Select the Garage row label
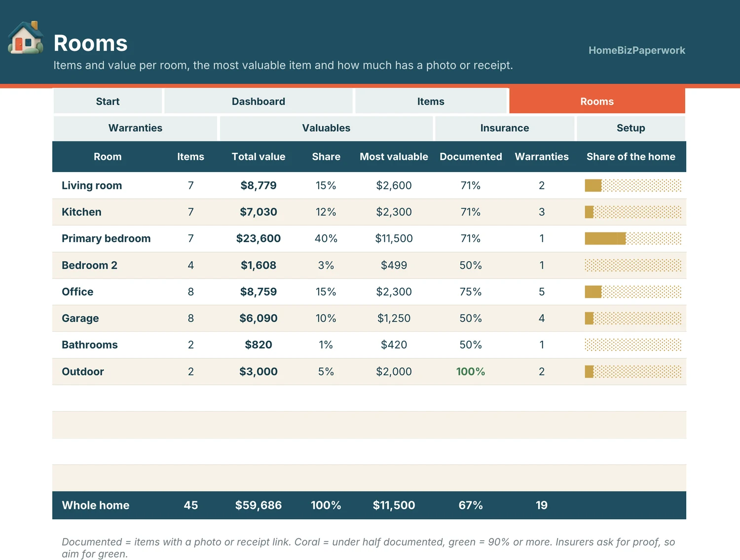740x560 pixels. coord(80,318)
